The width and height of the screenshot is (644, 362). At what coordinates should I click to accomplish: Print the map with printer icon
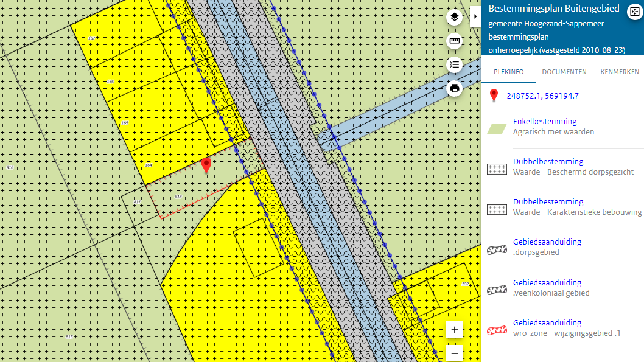(454, 88)
